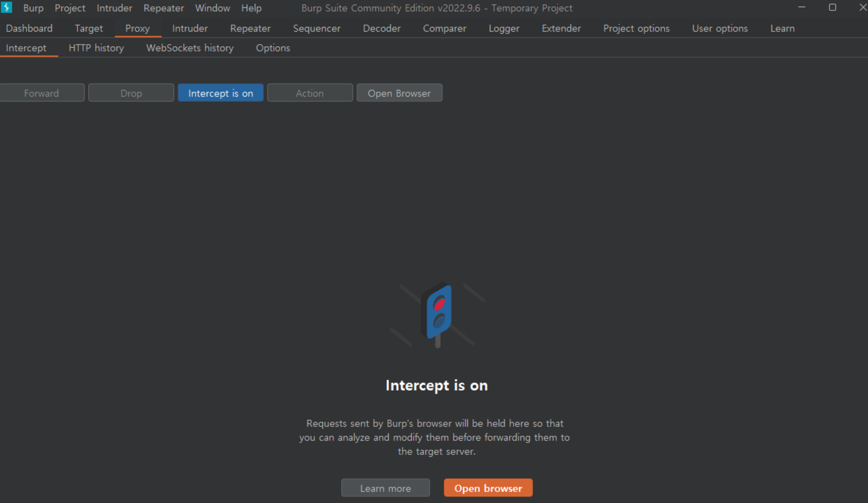868x503 pixels.
Task: Click the orange Open browser button
Action: coord(488,488)
